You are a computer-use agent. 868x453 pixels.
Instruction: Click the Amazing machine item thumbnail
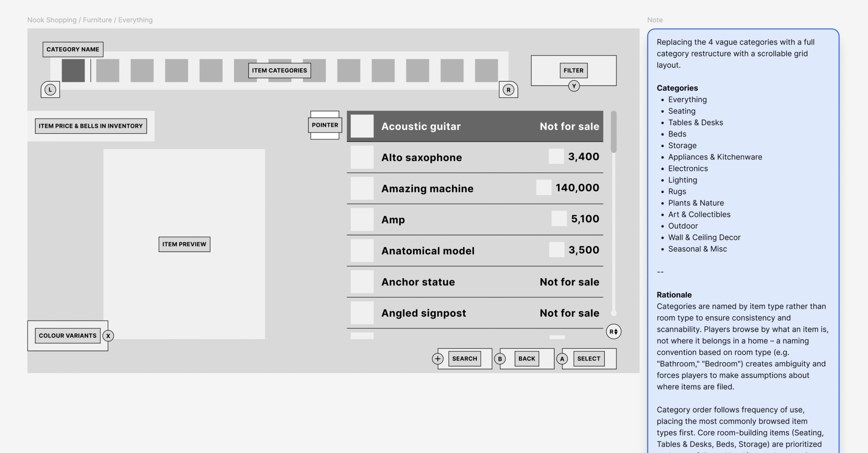click(362, 188)
